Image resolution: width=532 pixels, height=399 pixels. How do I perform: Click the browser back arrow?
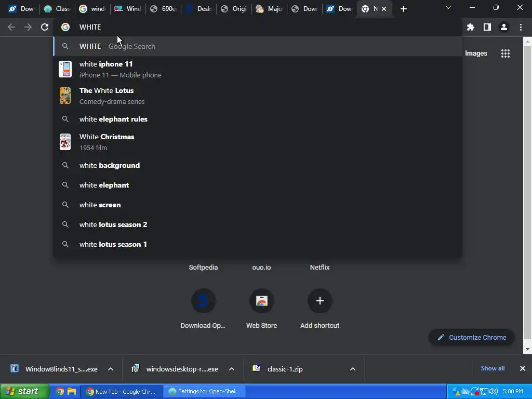[x=11, y=27]
